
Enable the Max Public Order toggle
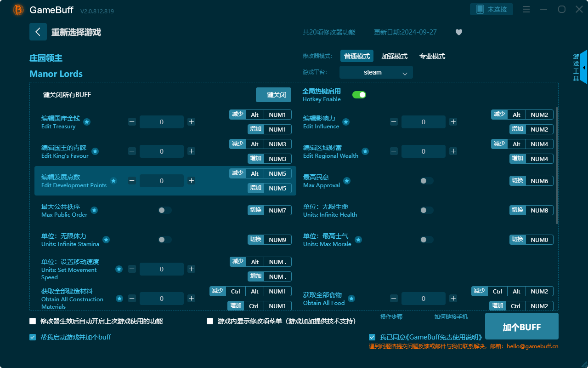165,210
